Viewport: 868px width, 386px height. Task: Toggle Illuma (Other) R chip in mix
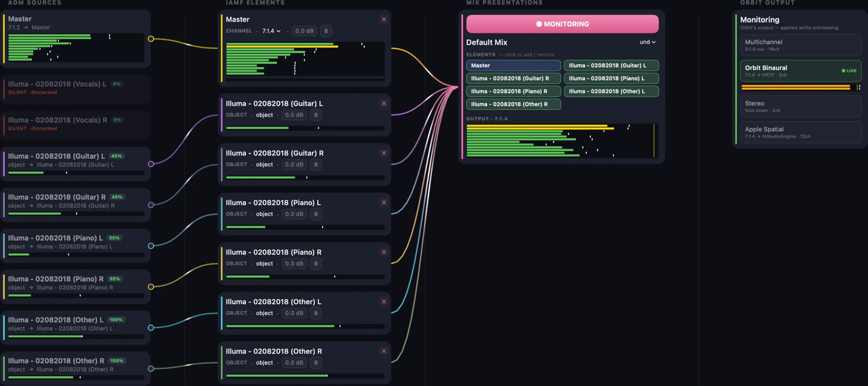513,105
